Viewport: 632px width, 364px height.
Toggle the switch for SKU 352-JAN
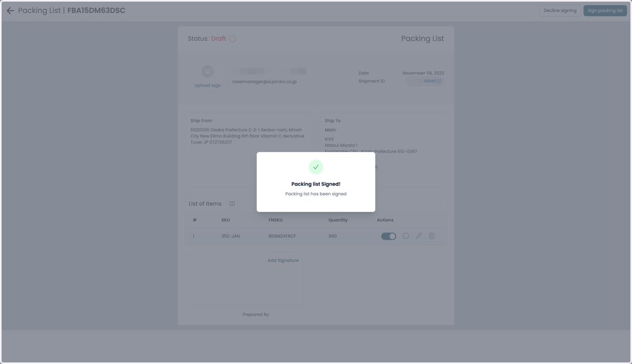(389, 236)
